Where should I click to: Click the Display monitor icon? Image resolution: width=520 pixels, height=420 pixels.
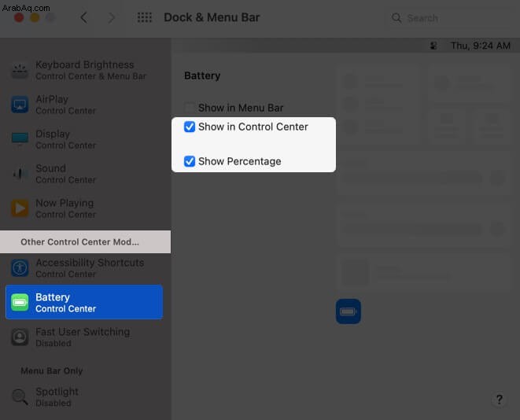pyautogui.click(x=20, y=139)
